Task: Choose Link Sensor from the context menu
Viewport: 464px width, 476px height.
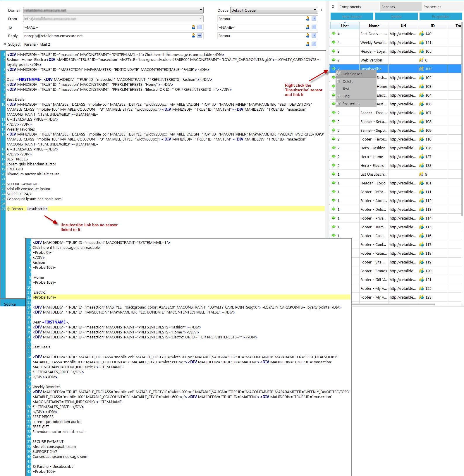Action: tap(352, 74)
